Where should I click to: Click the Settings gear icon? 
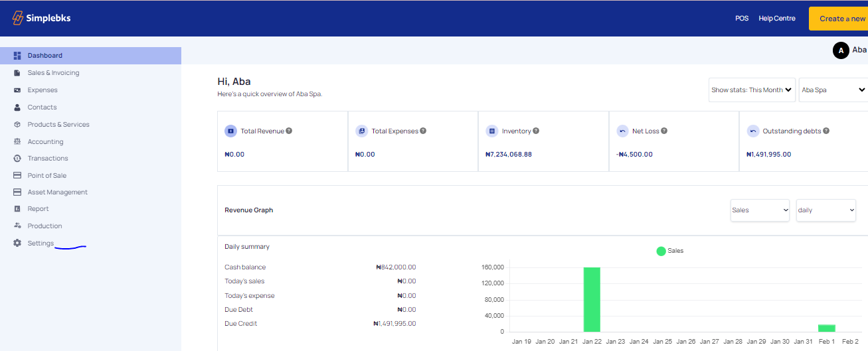[17, 244]
